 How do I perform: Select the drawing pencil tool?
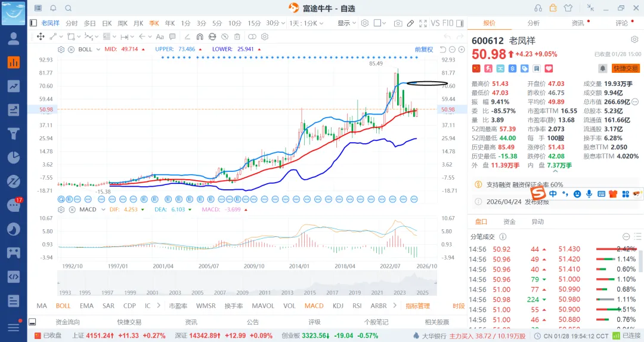(410, 23)
